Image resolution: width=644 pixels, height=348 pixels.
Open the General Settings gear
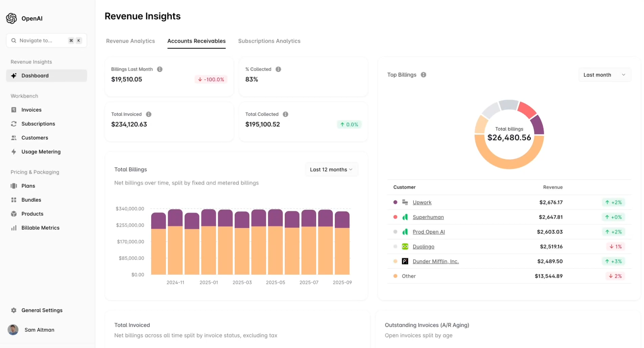14,310
